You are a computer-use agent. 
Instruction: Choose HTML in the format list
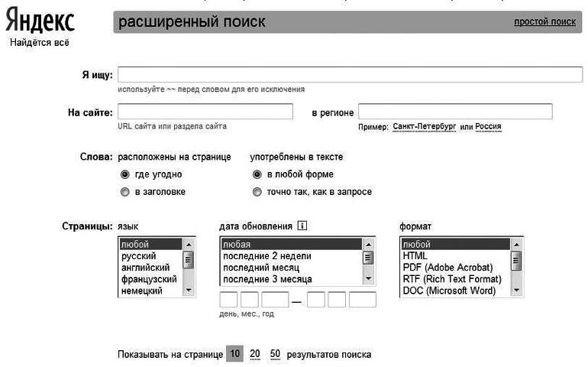coord(456,256)
